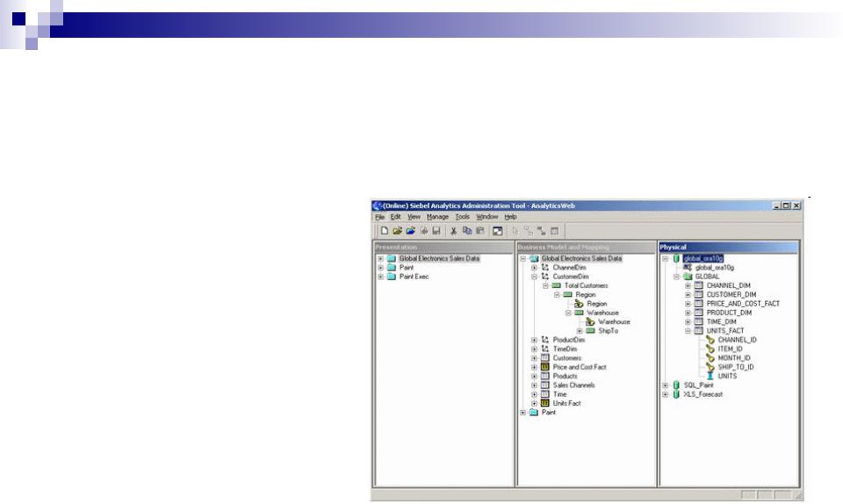This screenshot has width=843, height=504.
Task: Click the Cut scissors toolbar icon
Action: [453, 231]
